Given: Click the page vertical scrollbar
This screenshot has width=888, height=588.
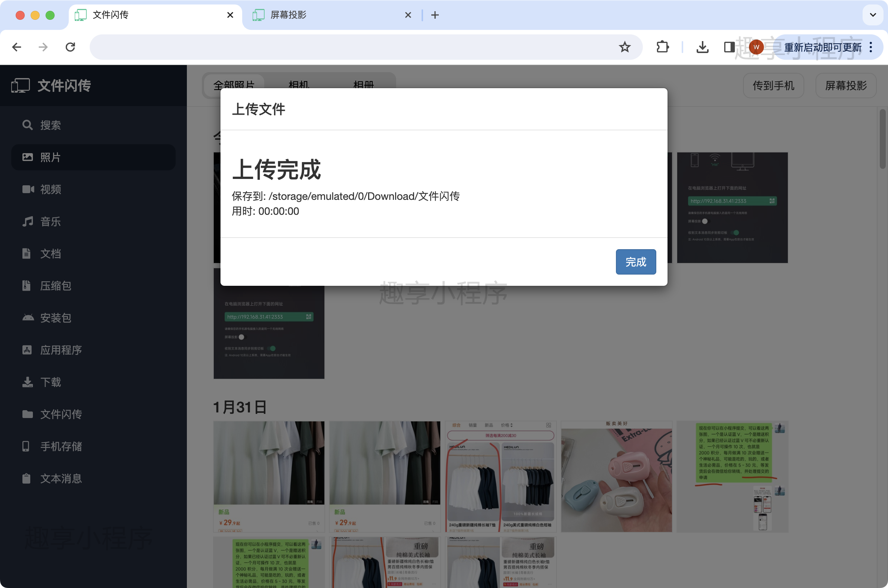Looking at the screenshot, I should (x=883, y=139).
